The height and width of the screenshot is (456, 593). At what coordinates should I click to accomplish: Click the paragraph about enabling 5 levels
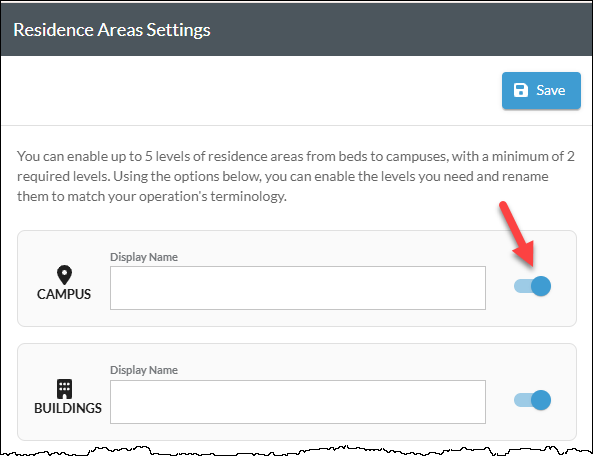pyautogui.click(x=296, y=176)
